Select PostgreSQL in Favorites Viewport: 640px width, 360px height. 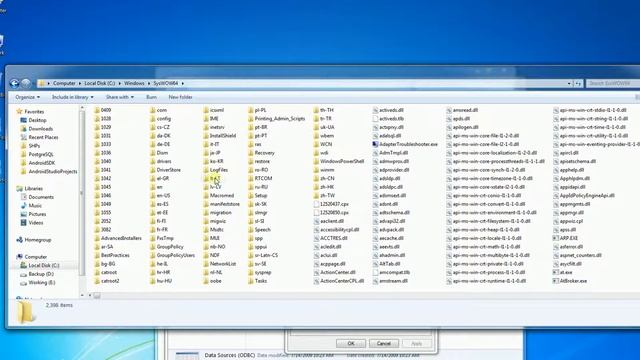coord(41,154)
